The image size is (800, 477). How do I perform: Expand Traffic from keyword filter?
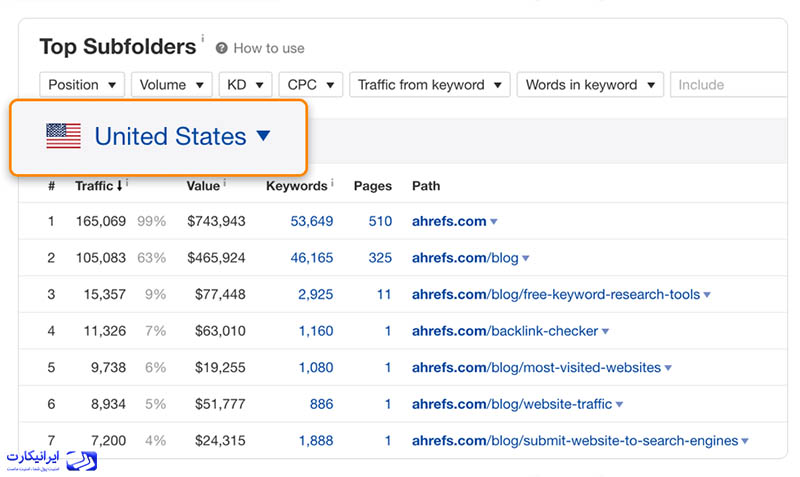click(429, 85)
